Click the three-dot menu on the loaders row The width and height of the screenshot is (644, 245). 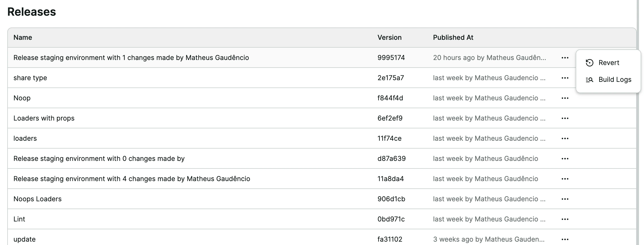[x=565, y=138]
